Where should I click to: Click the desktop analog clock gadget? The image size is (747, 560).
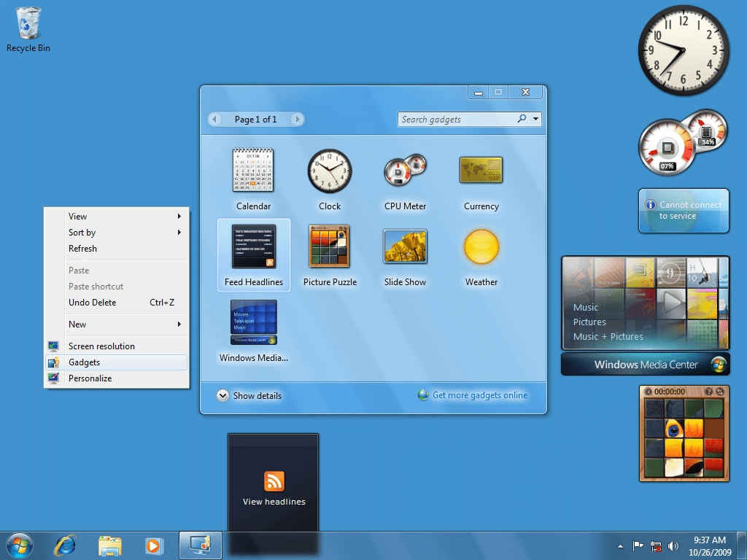tap(684, 50)
